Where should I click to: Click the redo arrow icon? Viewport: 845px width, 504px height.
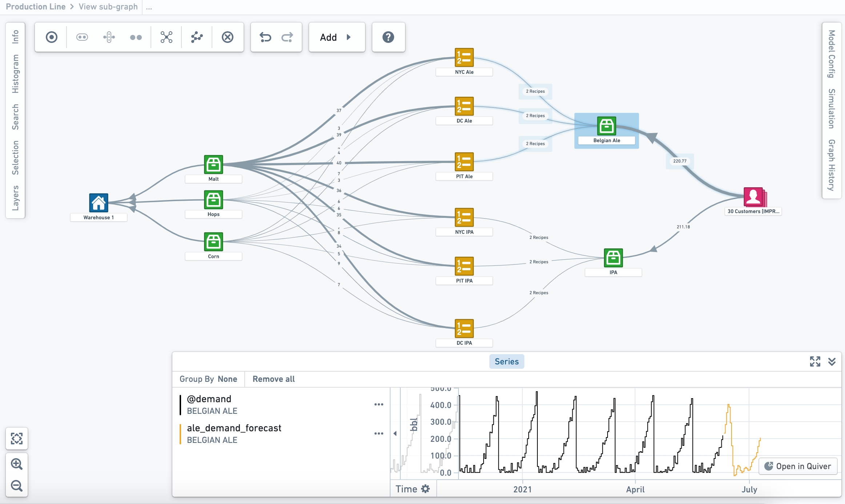tap(287, 37)
